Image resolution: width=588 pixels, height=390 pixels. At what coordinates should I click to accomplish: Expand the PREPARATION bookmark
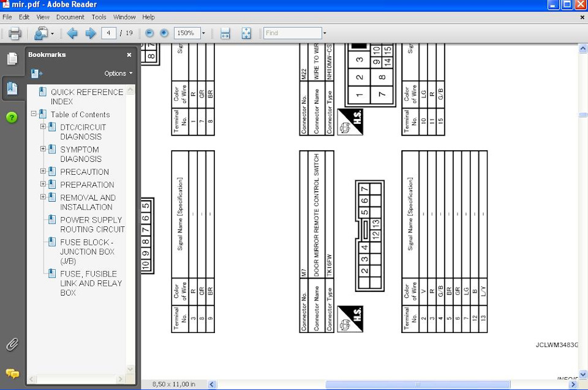pyautogui.click(x=43, y=184)
